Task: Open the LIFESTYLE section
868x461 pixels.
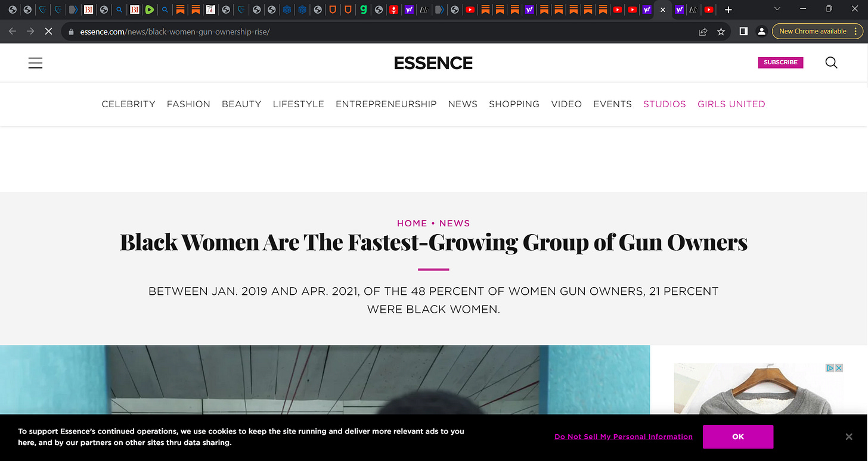Action: (299, 104)
